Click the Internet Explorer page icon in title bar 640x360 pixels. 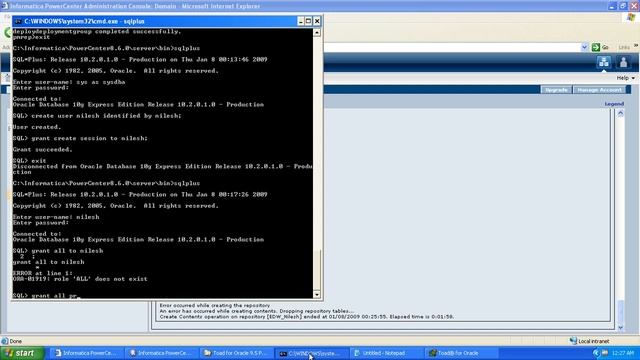[4, 6]
